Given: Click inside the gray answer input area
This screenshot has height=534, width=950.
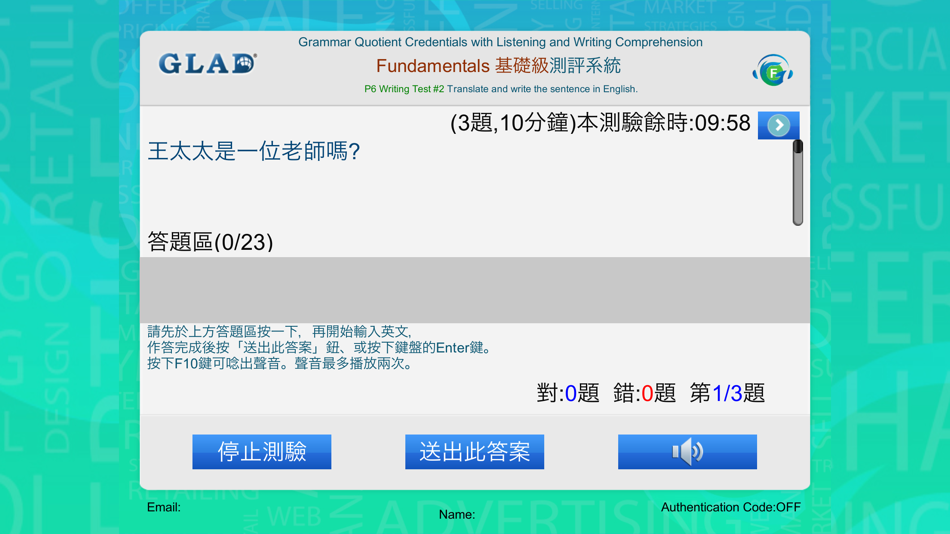Looking at the screenshot, I should pos(474,290).
